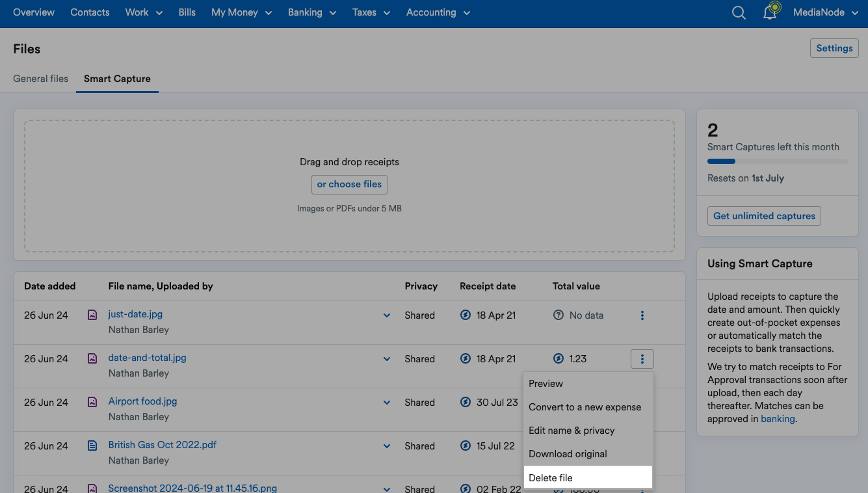Click the receipt date icon beside 15 Jul 22

465,446
